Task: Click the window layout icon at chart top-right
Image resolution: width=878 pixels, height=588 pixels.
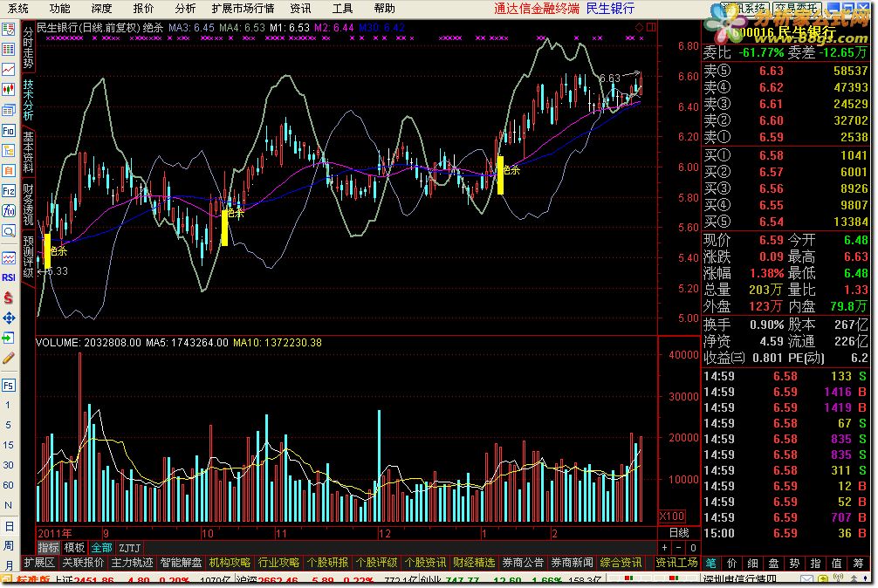Action: pos(651,27)
